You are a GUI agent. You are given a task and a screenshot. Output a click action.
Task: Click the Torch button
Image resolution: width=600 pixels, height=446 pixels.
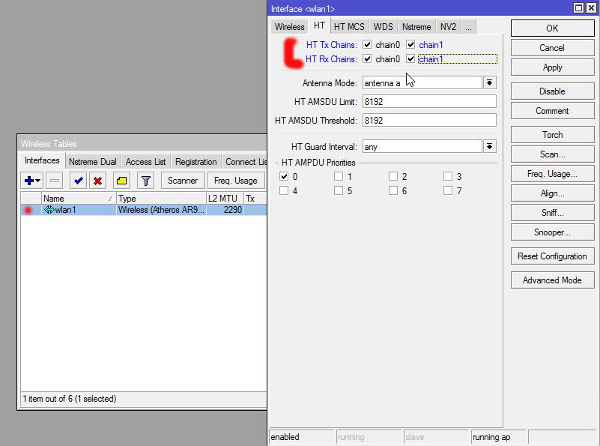point(552,135)
